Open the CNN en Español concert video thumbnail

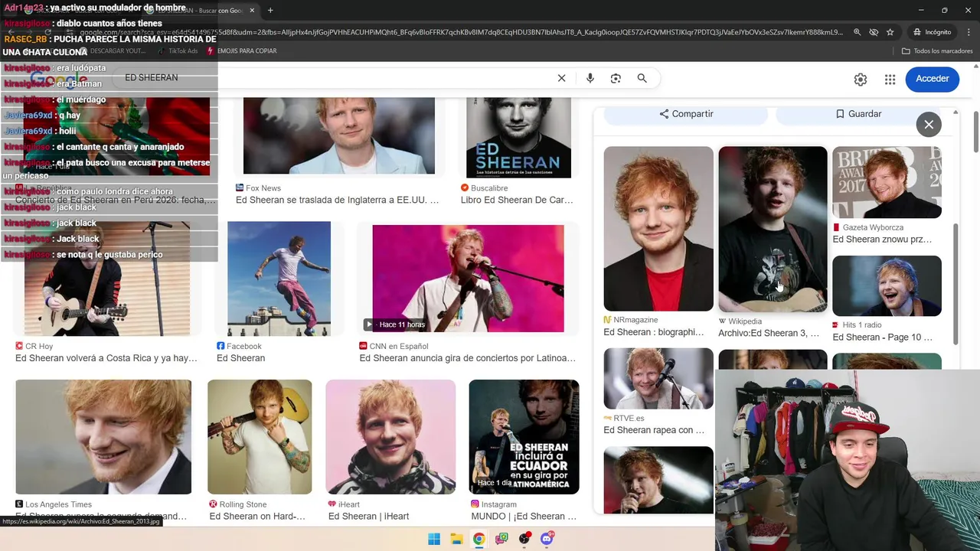coord(468,279)
